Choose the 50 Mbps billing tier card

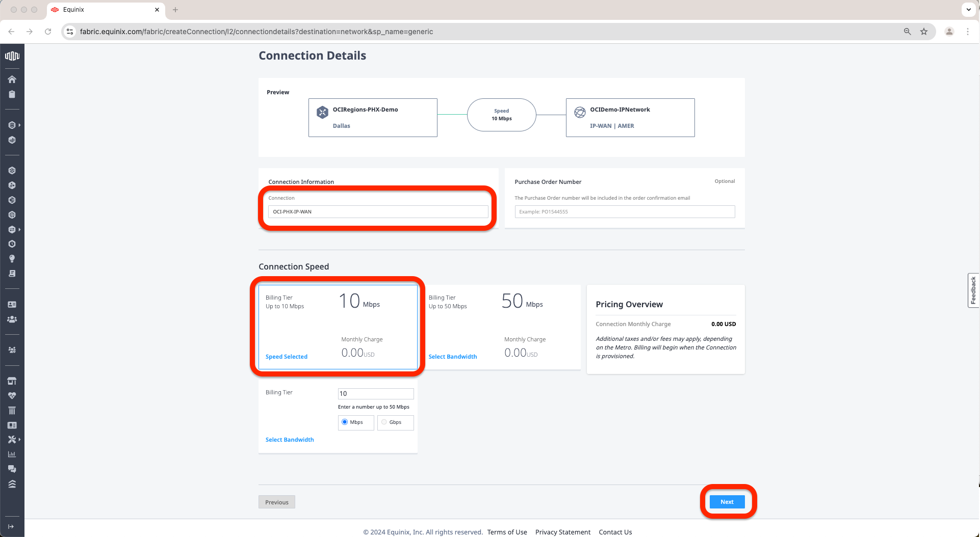pyautogui.click(x=502, y=327)
